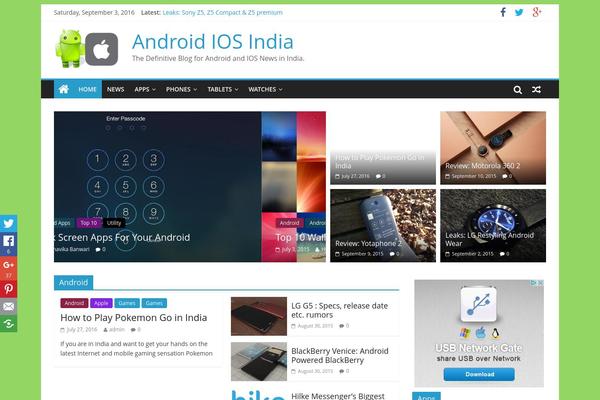Select the purple Apple category tag
This screenshot has width=600, height=400.
[x=101, y=303]
